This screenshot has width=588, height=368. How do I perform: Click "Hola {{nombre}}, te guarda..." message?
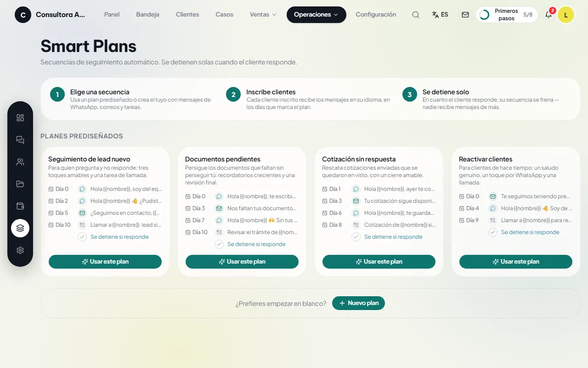(x=399, y=213)
